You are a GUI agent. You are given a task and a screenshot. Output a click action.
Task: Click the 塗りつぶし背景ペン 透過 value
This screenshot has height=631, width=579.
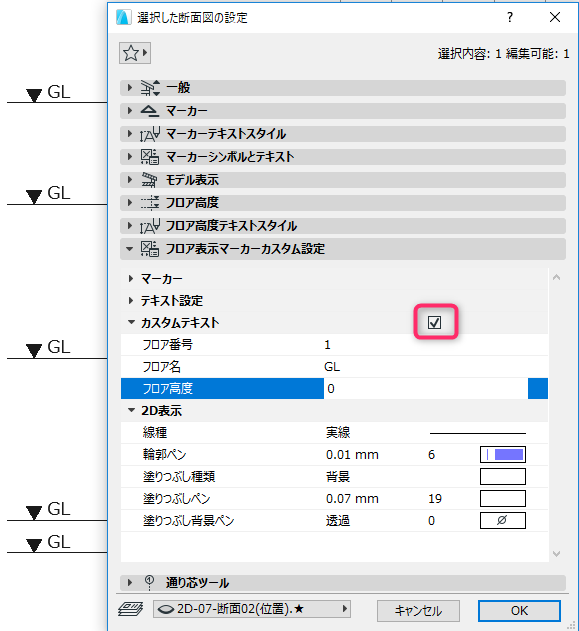tap(338, 520)
